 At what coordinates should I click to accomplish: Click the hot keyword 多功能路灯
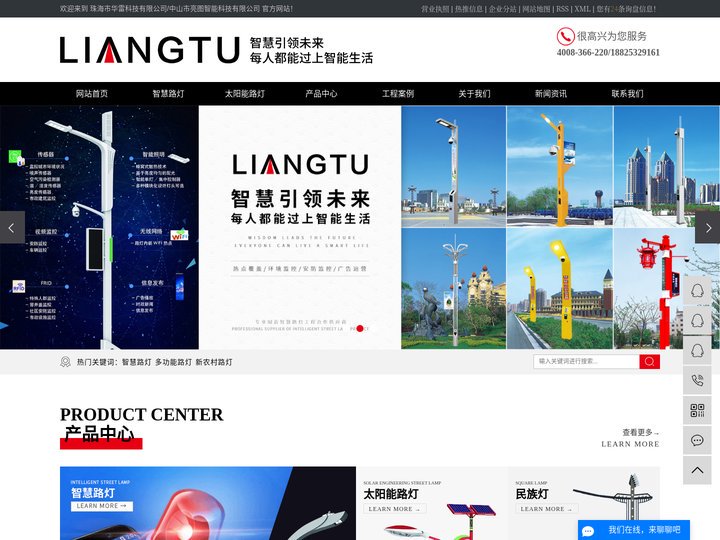[x=173, y=362]
